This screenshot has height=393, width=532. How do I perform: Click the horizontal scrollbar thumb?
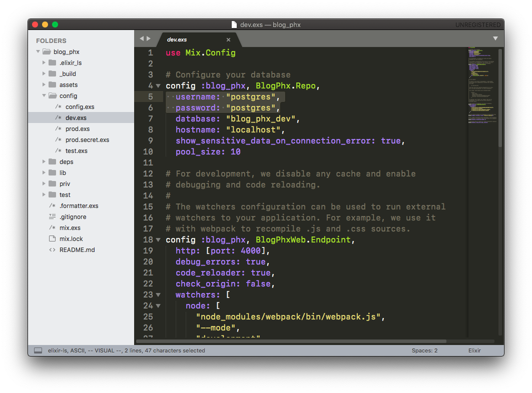291,341
